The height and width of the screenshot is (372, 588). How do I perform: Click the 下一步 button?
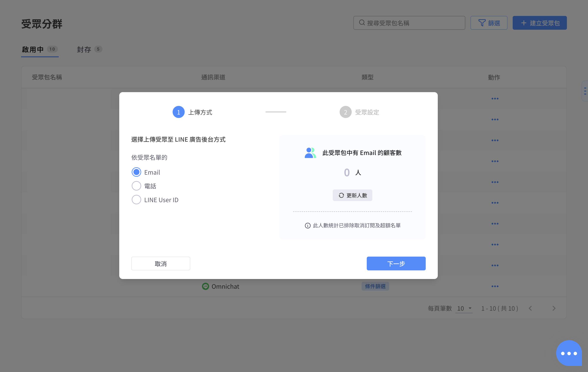coord(396,263)
